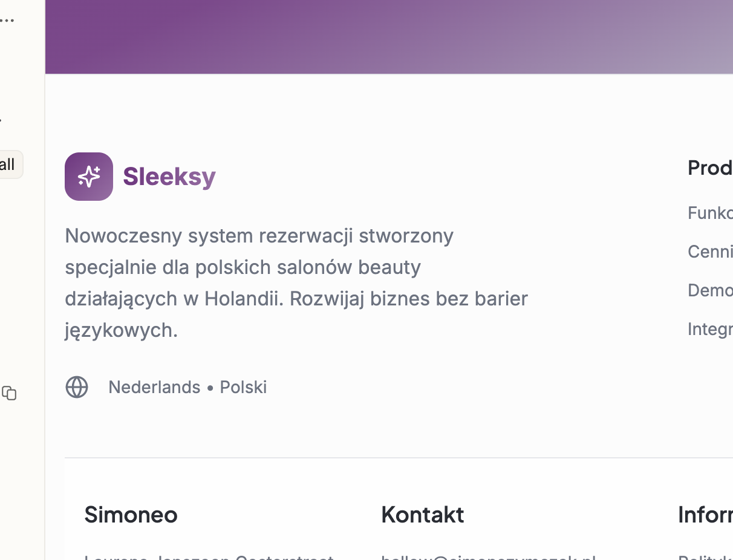733x560 pixels.
Task: Click the purple gradient banner
Action: (387, 36)
